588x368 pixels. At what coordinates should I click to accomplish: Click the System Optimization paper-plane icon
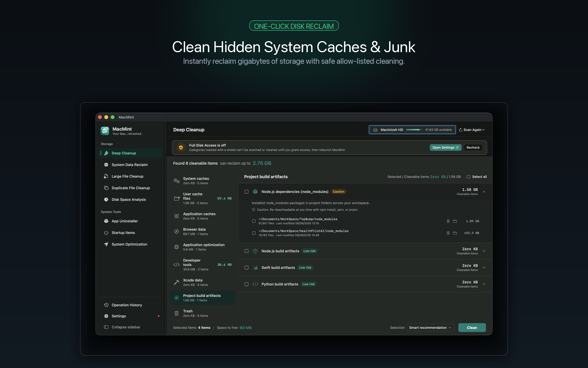(106, 244)
